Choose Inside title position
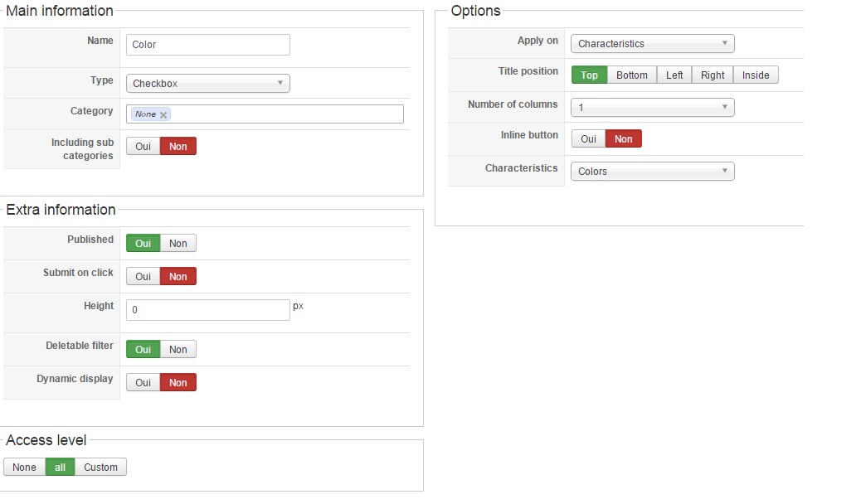The width and height of the screenshot is (856, 504). click(756, 75)
